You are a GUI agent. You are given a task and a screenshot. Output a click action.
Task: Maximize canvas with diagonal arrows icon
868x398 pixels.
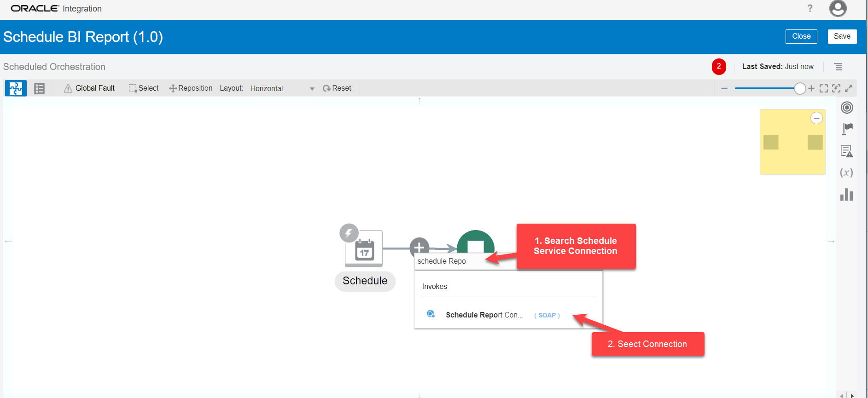click(x=849, y=88)
